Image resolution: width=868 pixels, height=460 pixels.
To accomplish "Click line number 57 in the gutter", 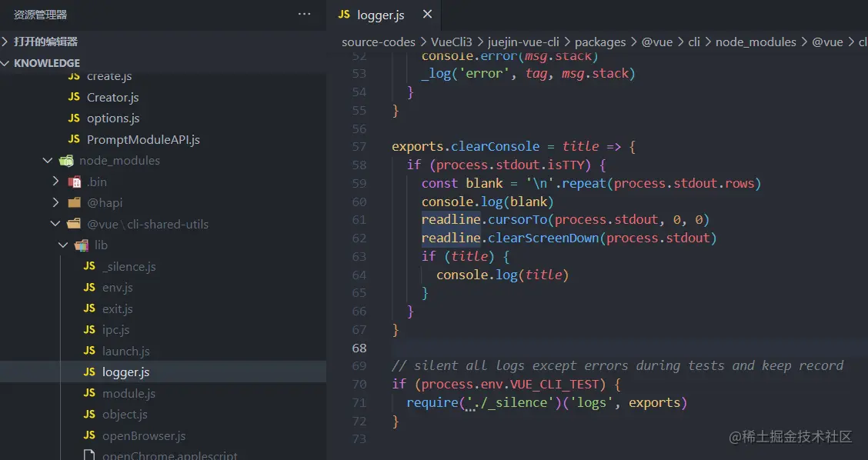I will pos(359,147).
